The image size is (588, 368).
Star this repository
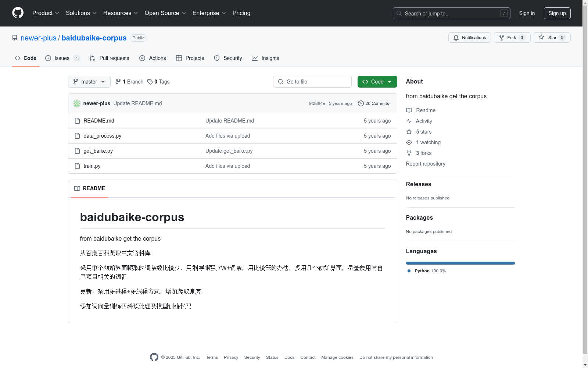point(552,38)
